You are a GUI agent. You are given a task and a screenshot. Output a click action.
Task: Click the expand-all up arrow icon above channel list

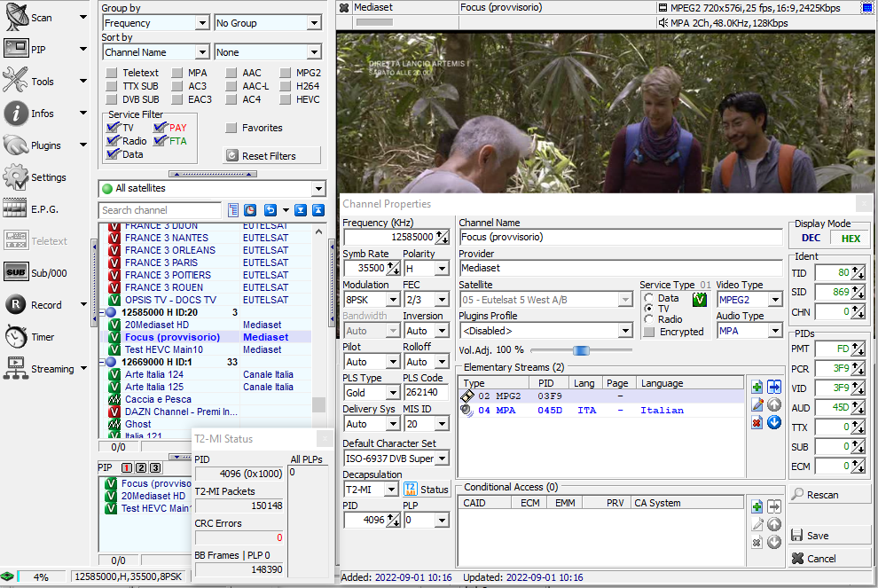pyautogui.click(x=318, y=210)
